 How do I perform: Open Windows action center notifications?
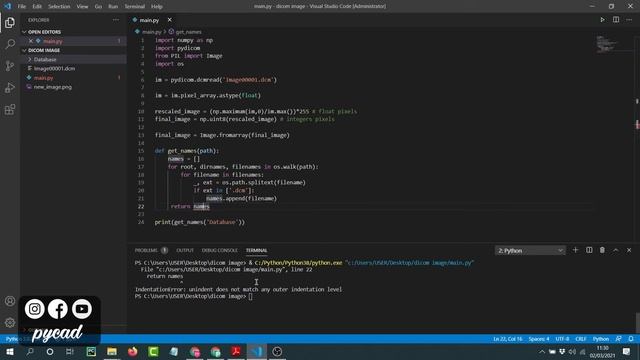point(627,351)
